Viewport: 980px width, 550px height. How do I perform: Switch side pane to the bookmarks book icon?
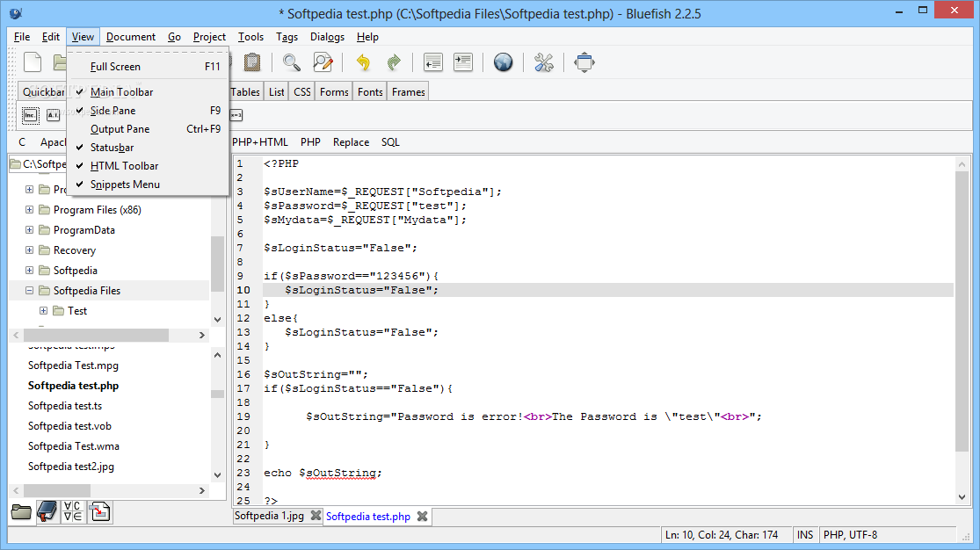(x=47, y=512)
